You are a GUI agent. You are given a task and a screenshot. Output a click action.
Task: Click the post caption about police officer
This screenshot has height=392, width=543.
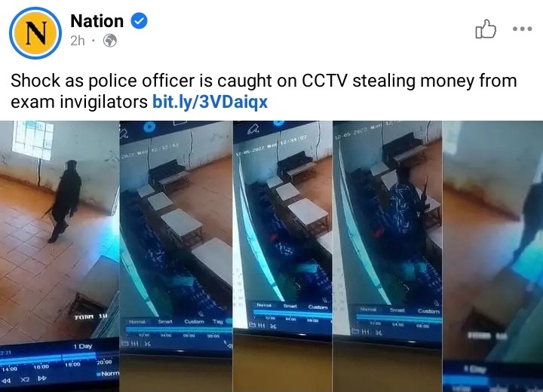(x=264, y=91)
